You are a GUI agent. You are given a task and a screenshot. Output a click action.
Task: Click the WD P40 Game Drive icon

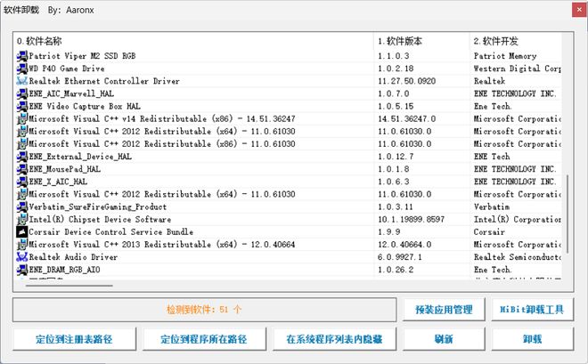pyautogui.click(x=22, y=69)
